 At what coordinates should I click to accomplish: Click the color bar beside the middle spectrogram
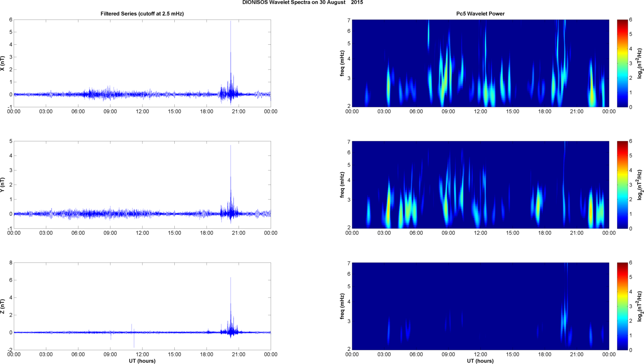pyautogui.click(x=622, y=185)
